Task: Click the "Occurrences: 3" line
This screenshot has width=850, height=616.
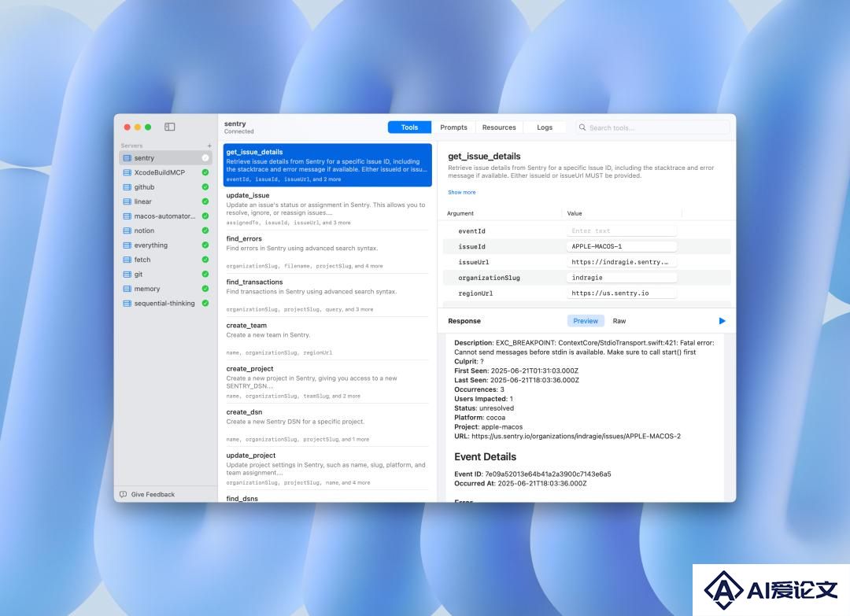Action: 479,389
